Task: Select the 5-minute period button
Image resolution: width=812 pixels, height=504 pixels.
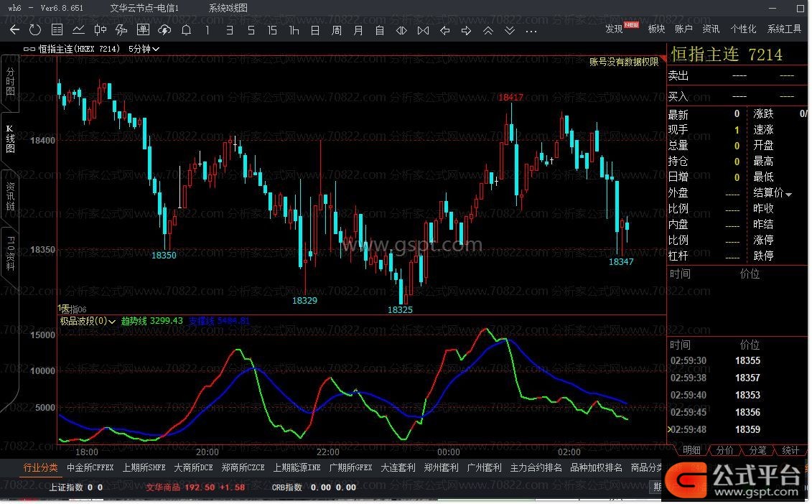Action: click(x=251, y=30)
